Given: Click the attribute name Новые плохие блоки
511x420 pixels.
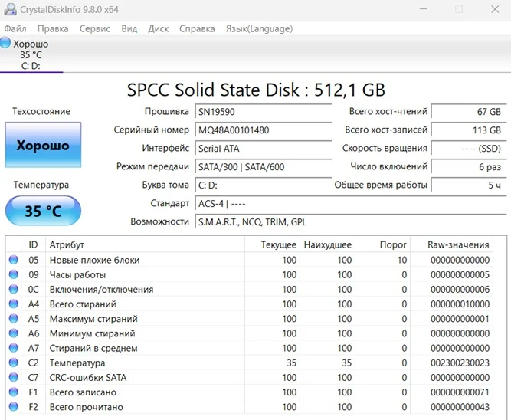Looking at the screenshot, I should tap(94, 260).
